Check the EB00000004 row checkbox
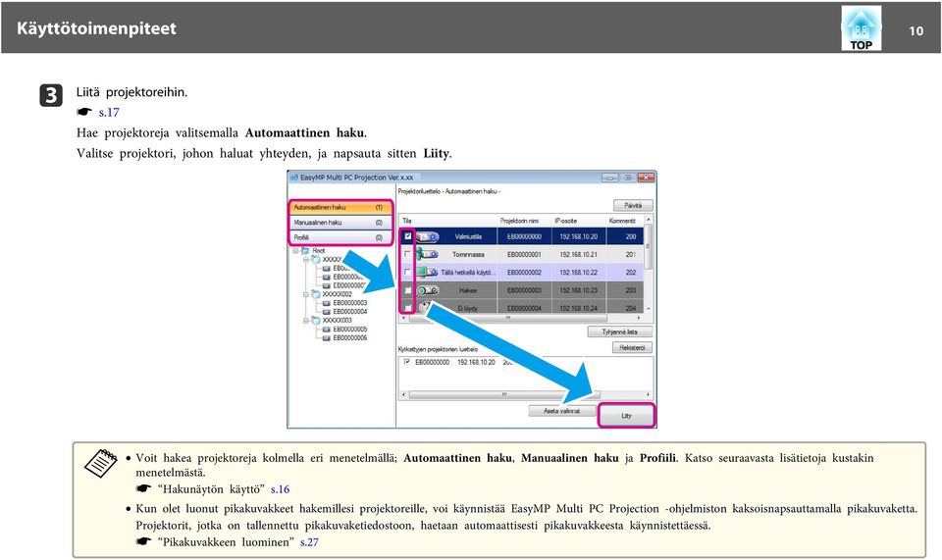 pos(408,308)
